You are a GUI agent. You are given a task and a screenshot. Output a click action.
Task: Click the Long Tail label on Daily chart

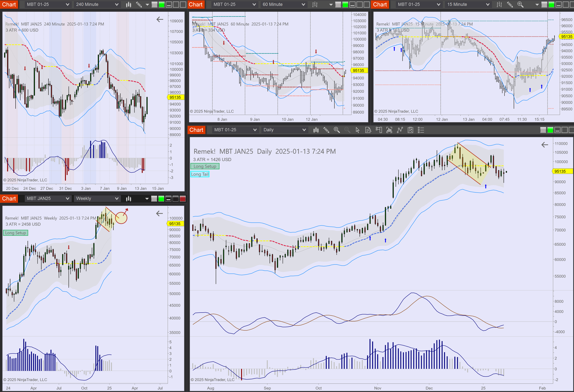click(x=200, y=174)
